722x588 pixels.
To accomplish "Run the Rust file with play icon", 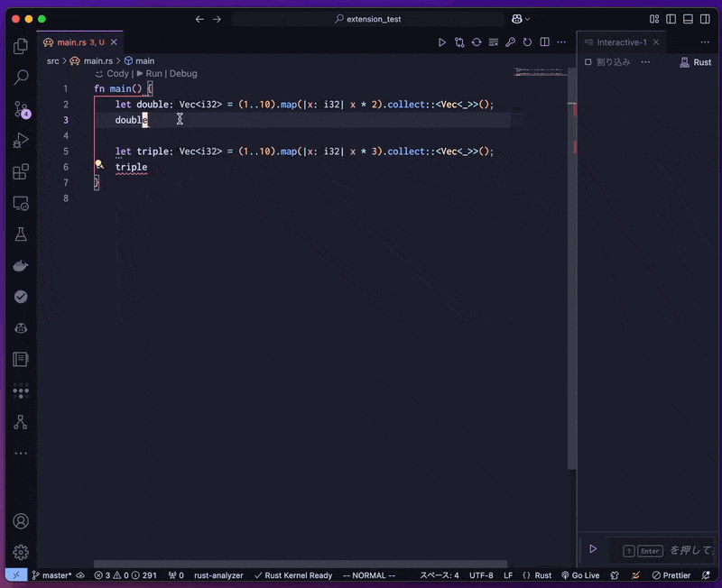I will (442, 42).
